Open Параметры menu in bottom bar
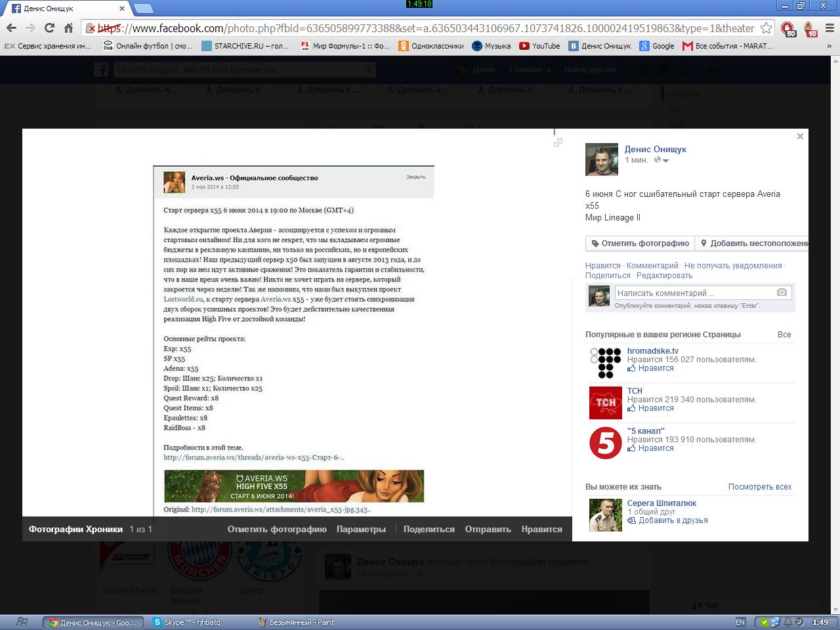This screenshot has height=630, width=840. [x=361, y=529]
